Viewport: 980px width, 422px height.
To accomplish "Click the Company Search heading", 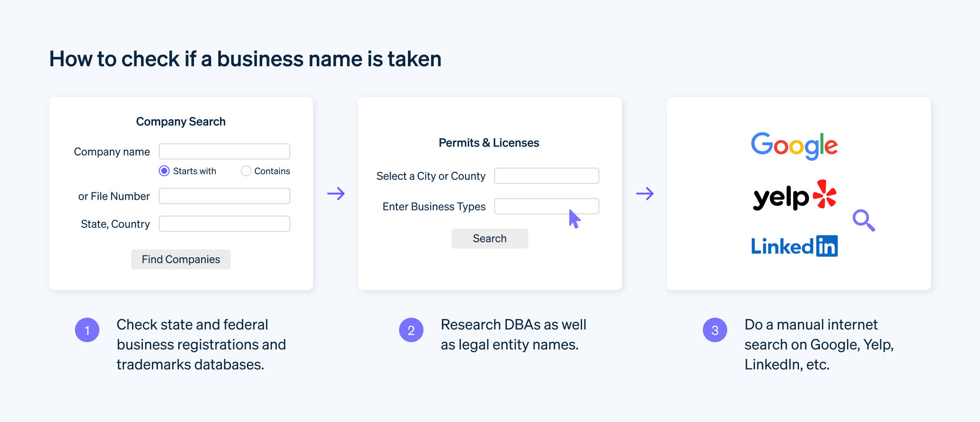I will [181, 122].
